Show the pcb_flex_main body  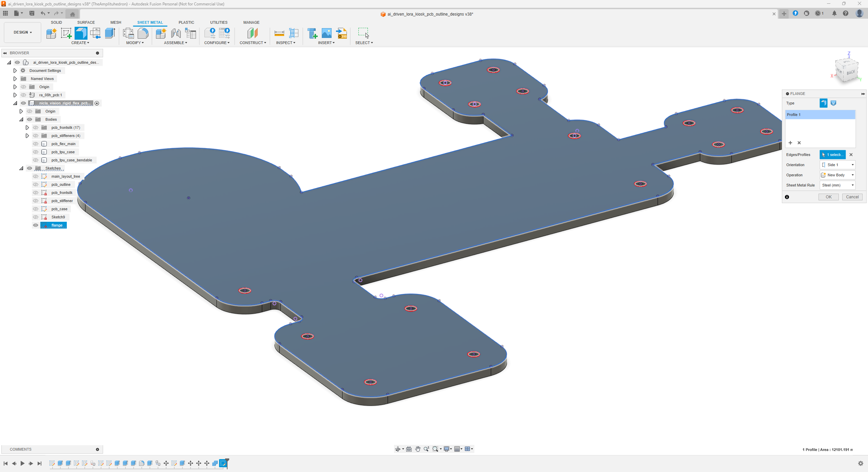pyautogui.click(x=36, y=144)
